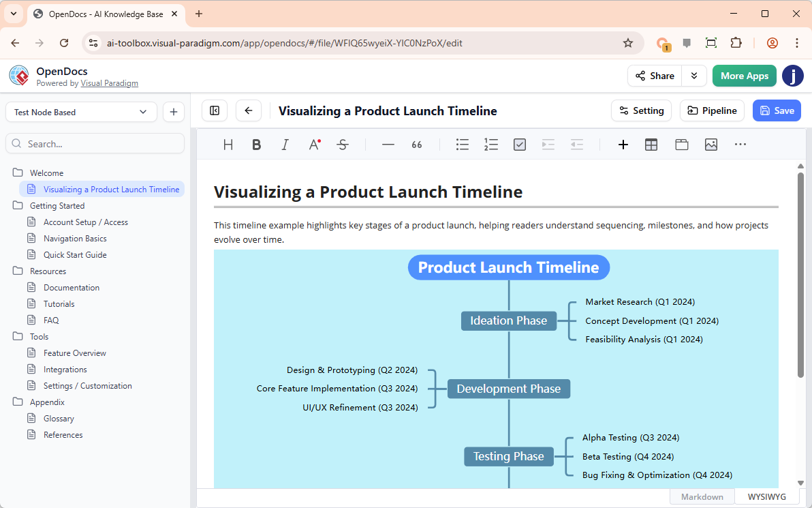This screenshot has width=812, height=508.
Task: Click the sidebar search field
Action: [95, 144]
